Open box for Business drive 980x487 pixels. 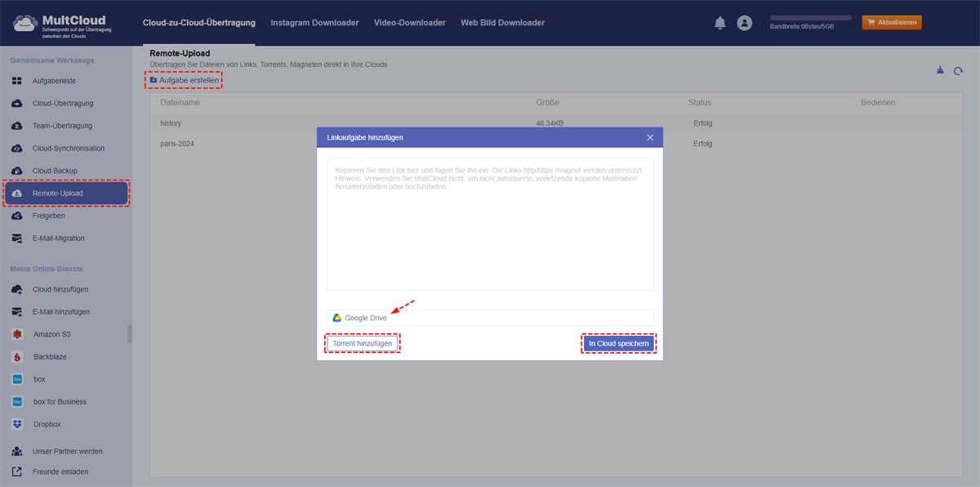click(x=60, y=402)
